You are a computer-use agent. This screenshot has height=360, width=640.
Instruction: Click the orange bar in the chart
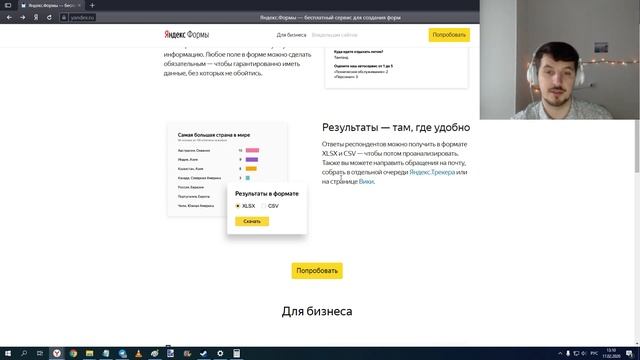point(251,169)
